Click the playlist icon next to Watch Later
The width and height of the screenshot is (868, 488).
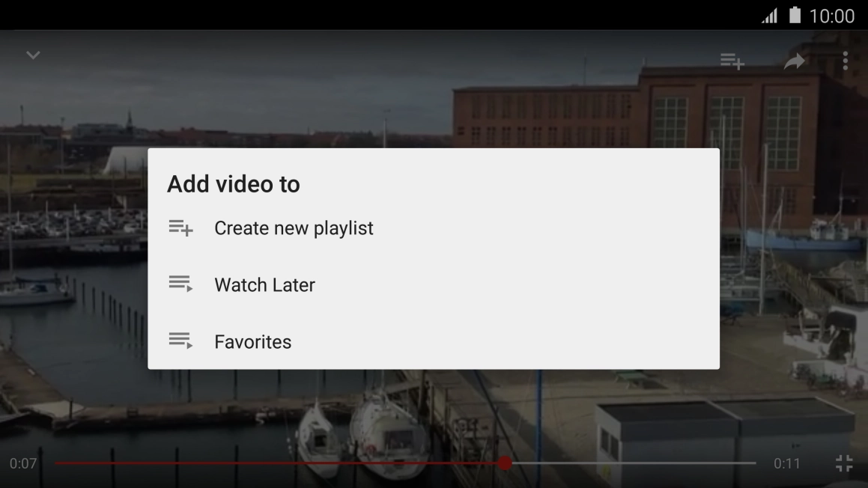pos(180,284)
